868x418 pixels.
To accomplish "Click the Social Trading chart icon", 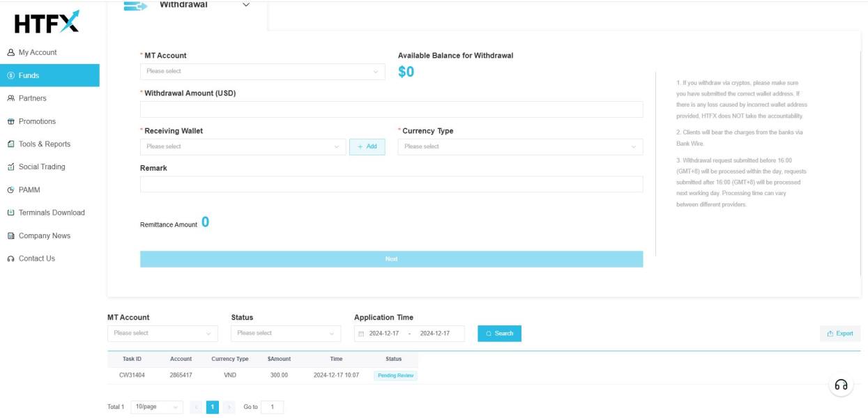I will (x=10, y=167).
